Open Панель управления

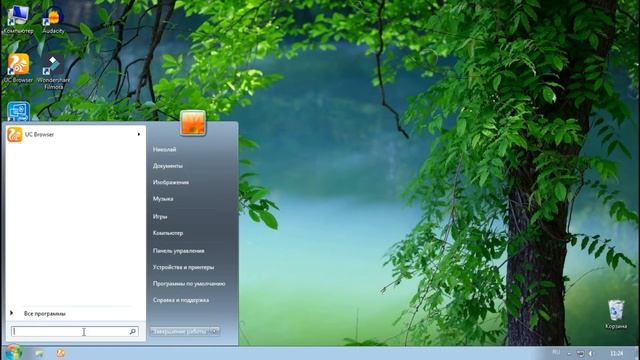[x=178, y=251]
